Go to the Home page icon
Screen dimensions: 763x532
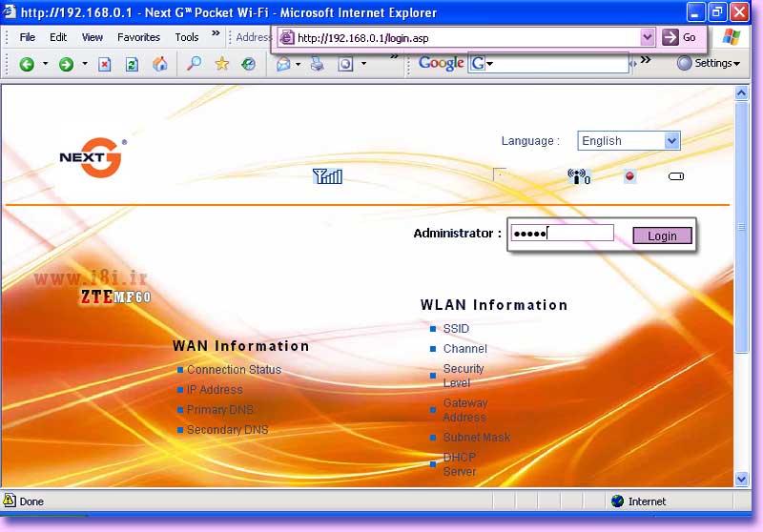tap(160, 64)
